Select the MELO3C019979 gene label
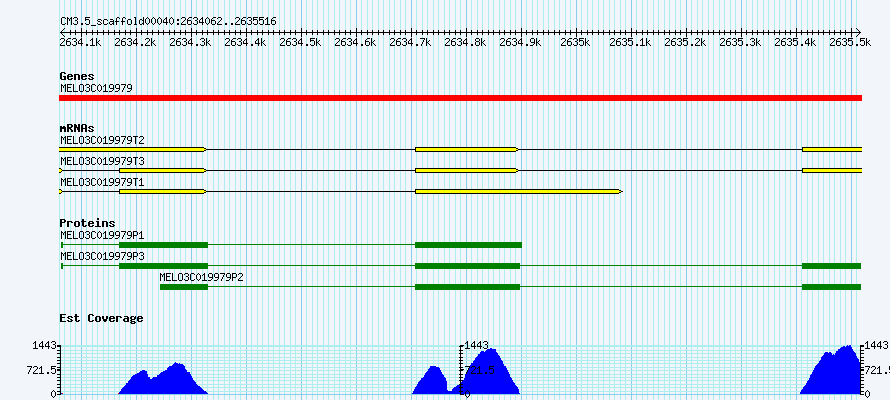Viewport: 890px width, 400px height. click(96, 88)
